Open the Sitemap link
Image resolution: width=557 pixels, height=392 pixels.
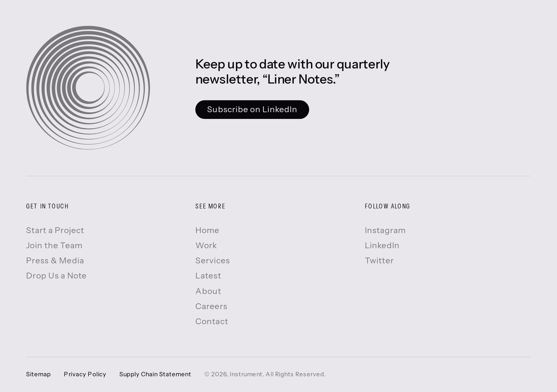point(38,374)
